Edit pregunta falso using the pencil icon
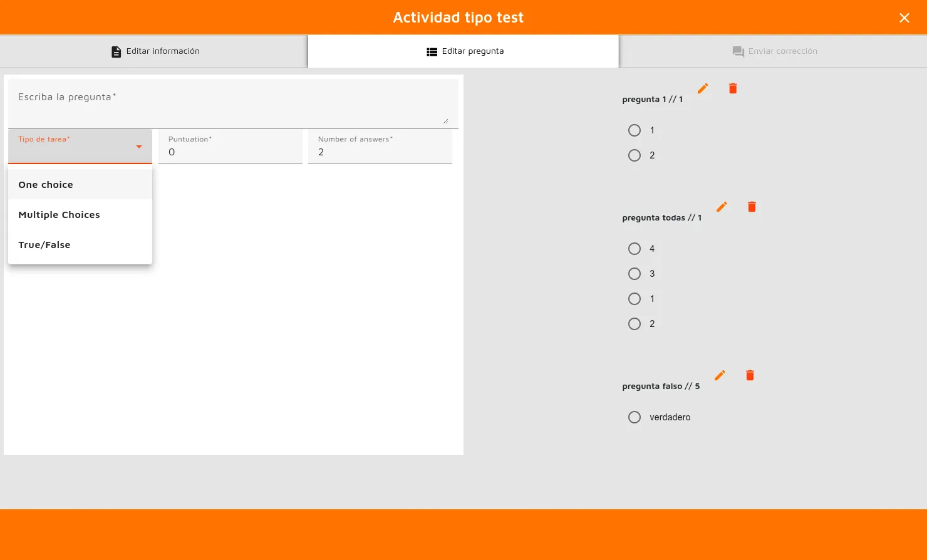The height and width of the screenshot is (560, 927). [x=720, y=375]
